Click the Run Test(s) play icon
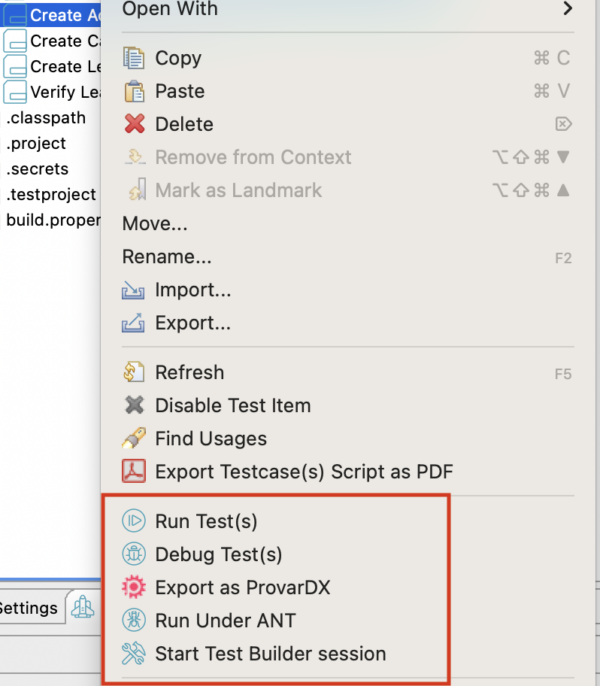The height and width of the screenshot is (686, 600). (x=133, y=521)
